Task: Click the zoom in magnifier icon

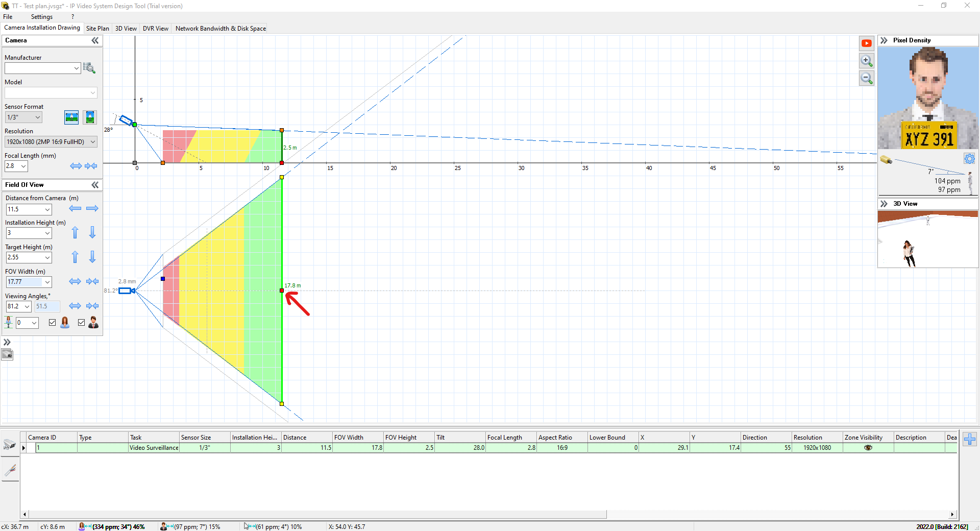Action: (x=866, y=61)
